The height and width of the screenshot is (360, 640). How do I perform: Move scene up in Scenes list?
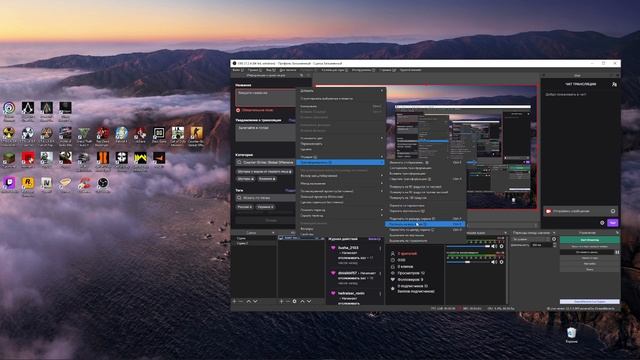coord(249,301)
